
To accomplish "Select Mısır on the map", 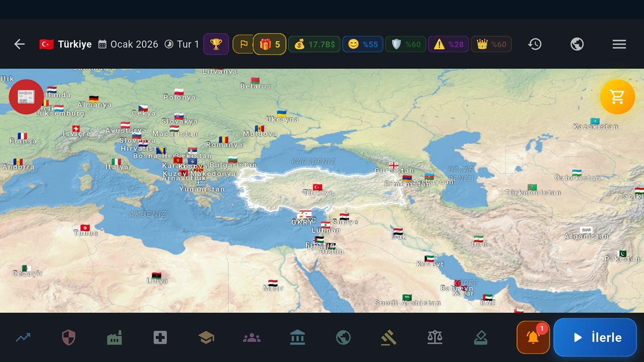I will point(273,286).
